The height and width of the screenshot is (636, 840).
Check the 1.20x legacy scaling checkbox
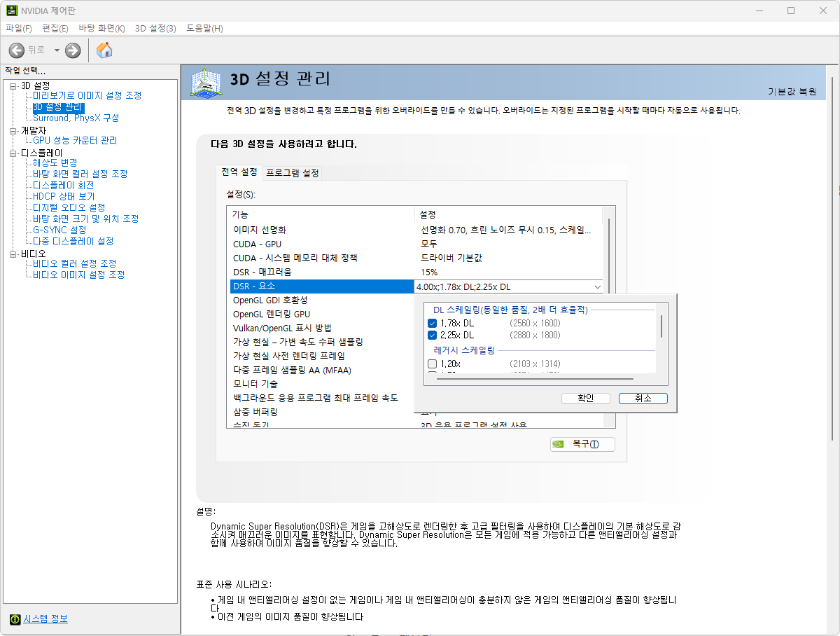pyautogui.click(x=433, y=364)
